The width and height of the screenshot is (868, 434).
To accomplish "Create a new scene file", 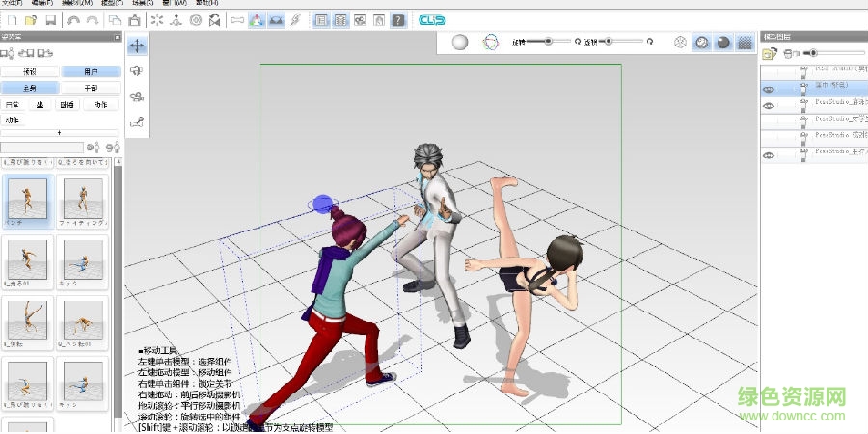I will pyautogui.click(x=12, y=20).
